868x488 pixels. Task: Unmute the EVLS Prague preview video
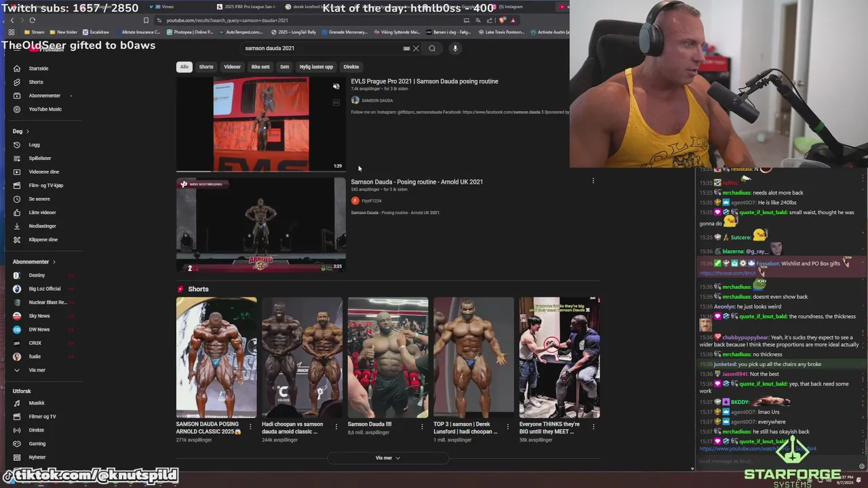pyautogui.click(x=336, y=87)
